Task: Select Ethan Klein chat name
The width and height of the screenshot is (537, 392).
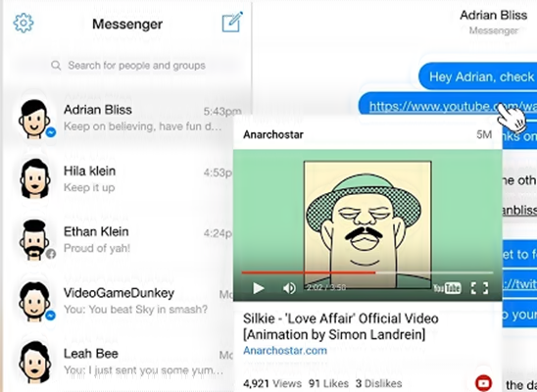Action: [96, 231]
